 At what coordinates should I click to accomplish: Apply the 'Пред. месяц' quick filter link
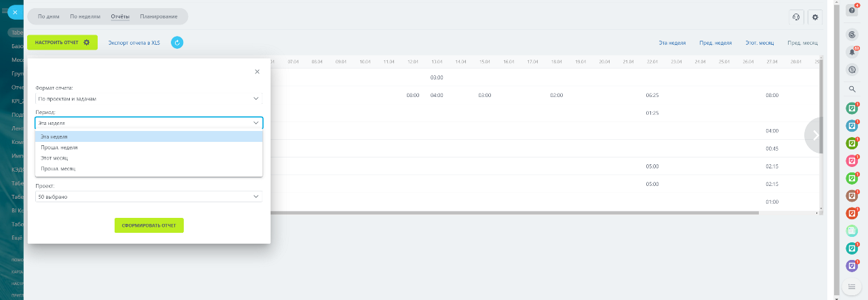tap(802, 43)
